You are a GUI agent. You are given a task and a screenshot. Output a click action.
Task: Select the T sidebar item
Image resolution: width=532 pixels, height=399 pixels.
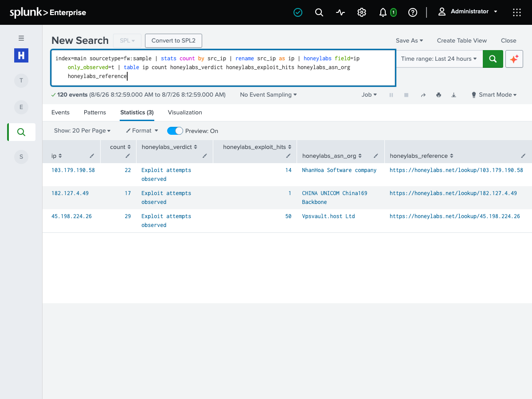[x=21, y=81]
